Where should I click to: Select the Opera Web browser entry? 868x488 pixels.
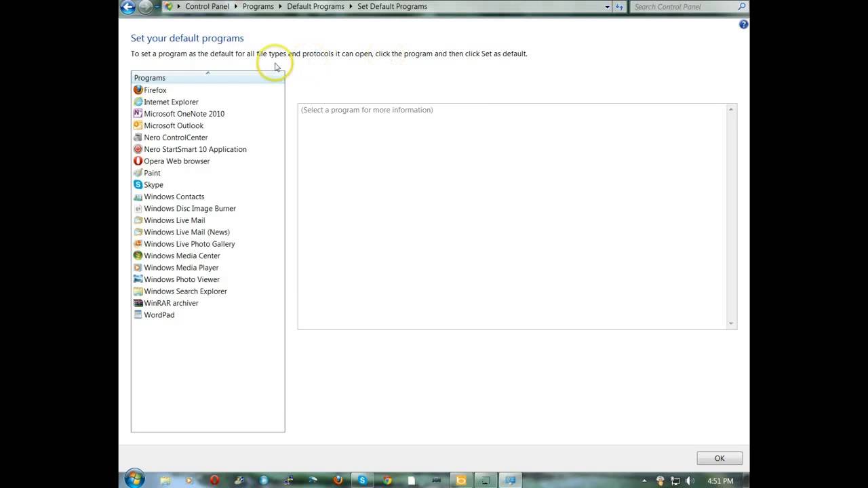point(176,161)
